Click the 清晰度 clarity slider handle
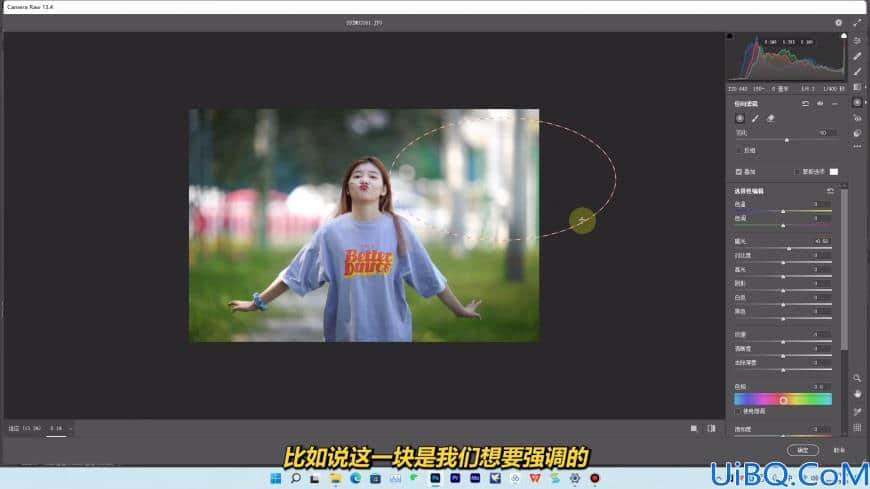Screen dimensions: 870x489 [783, 356]
